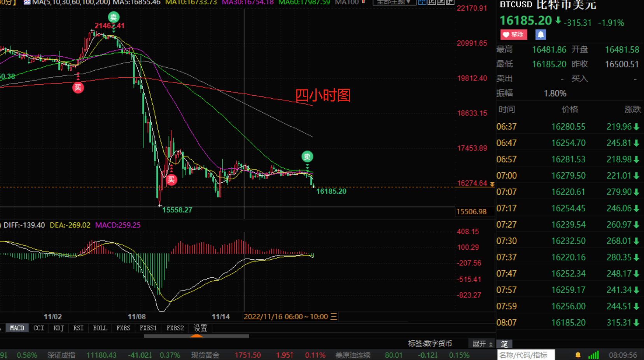Toggle favorite with the red 移除 heart button
This screenshot has height=360, width=644.
pyautogui.click(x=513, y=35)
